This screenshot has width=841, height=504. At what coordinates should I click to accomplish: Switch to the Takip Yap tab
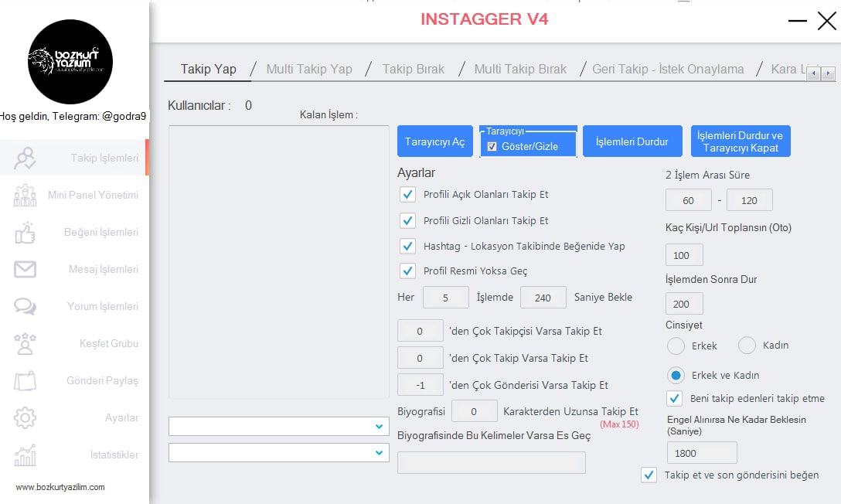point(208,69)
